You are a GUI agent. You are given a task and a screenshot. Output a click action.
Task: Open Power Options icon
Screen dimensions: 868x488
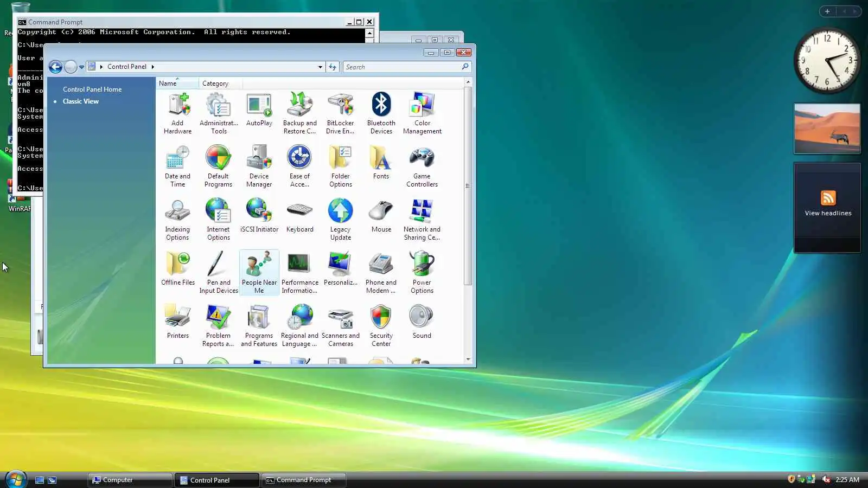pos(422,273)
